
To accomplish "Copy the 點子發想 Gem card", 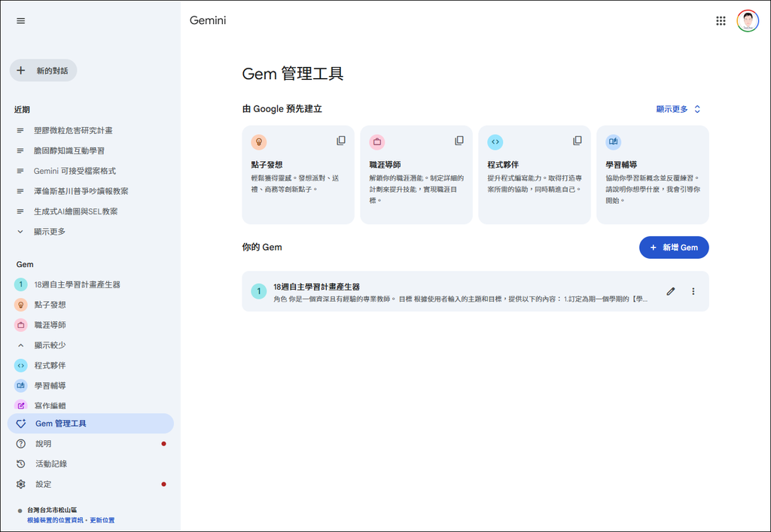I will point(341,141).
